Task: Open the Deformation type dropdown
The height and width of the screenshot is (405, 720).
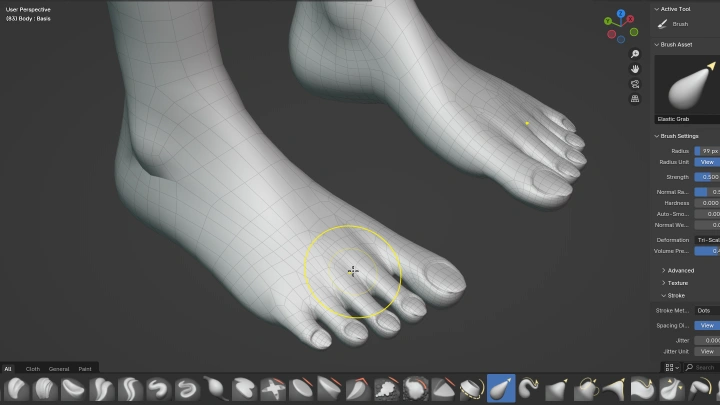Action: point(706,240)
